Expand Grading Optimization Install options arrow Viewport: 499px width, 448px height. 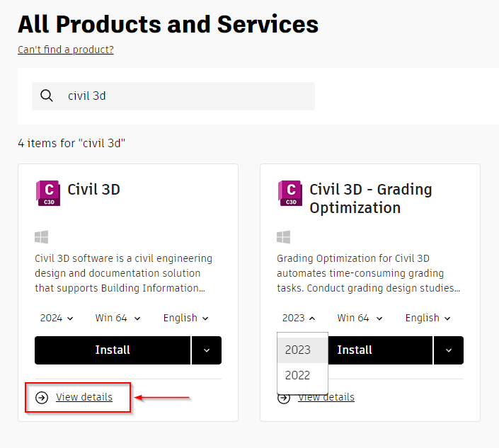(449, 350)
